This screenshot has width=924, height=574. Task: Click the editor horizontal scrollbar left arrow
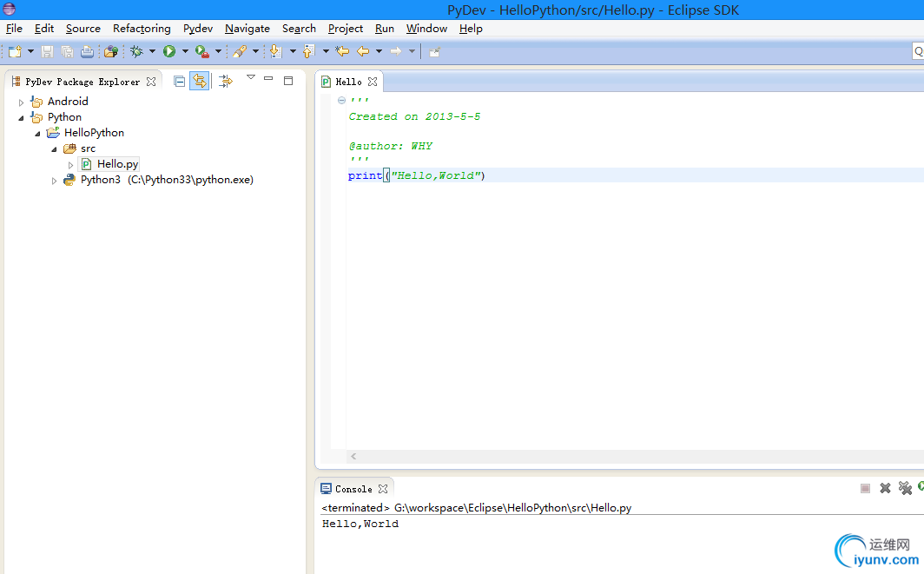[x=353, y=456]
